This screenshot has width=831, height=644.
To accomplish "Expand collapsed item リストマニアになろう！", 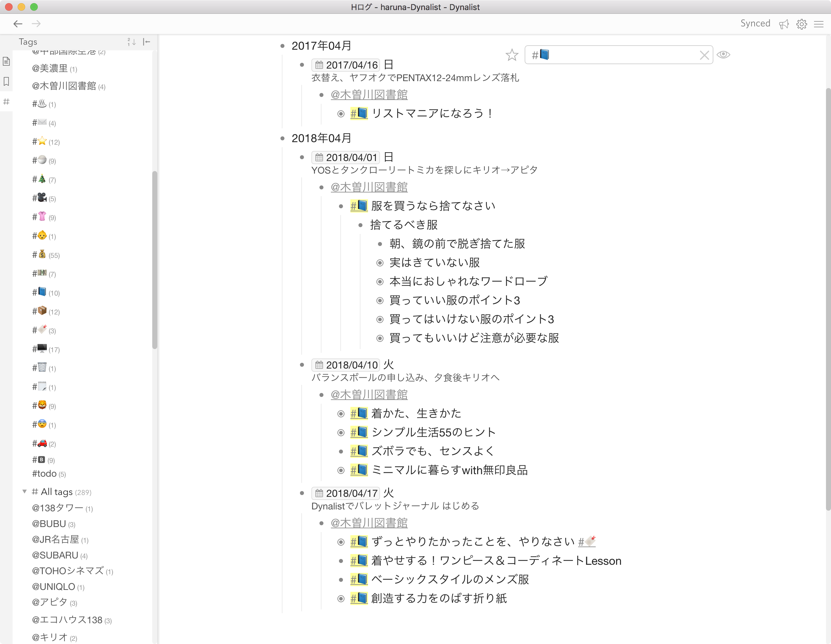I will (341, 114).
